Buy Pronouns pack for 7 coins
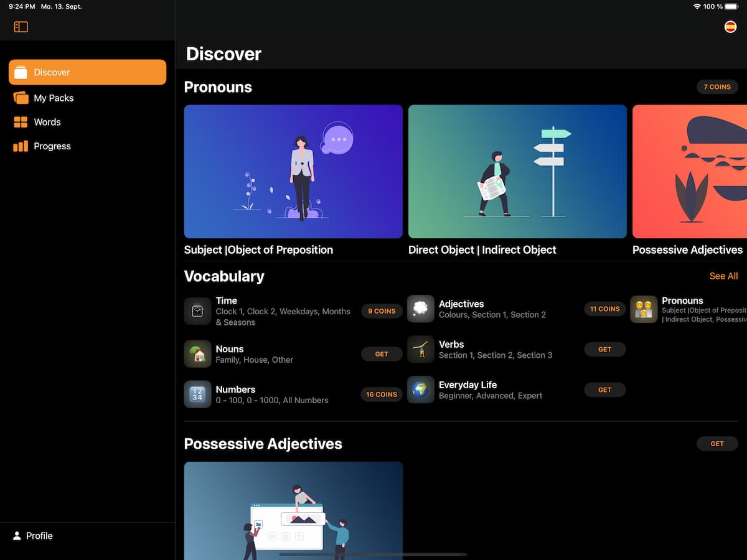This screenshot has height=560, width=747. point(716,87)
